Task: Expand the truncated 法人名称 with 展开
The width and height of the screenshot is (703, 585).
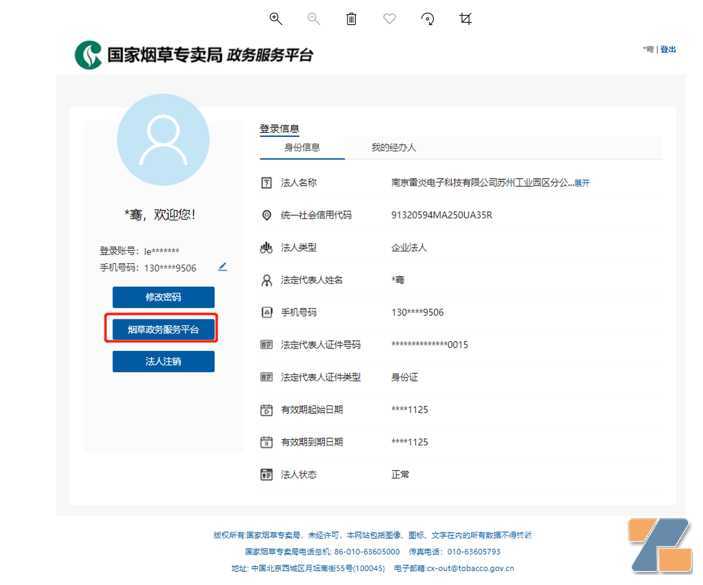Action: [582, 183]
